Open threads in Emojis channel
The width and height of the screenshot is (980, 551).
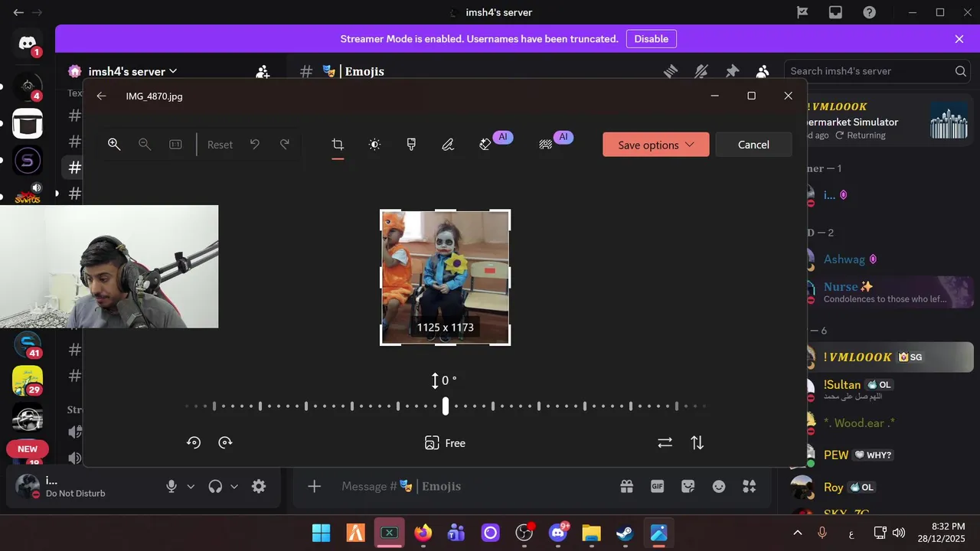click(671, 71)
